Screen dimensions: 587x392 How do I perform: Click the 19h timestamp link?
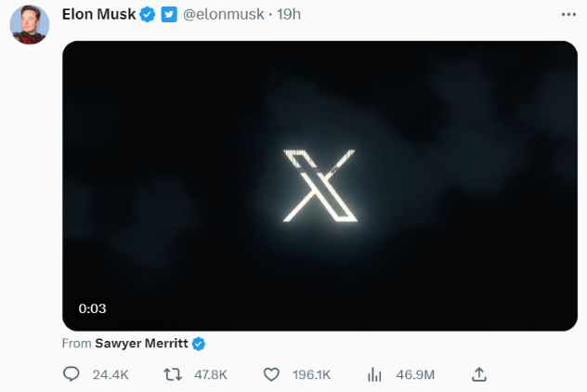tap(288, 15)
